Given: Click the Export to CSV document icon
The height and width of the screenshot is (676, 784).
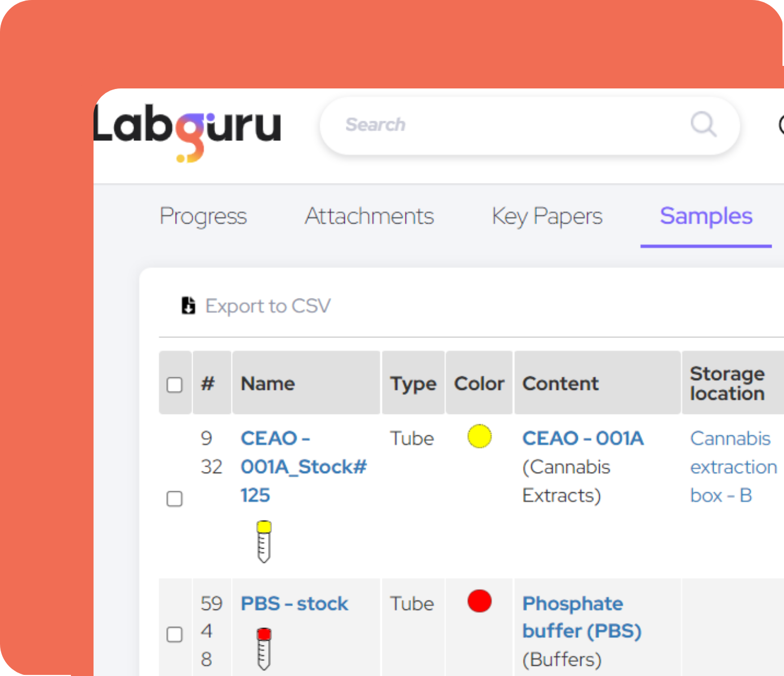Looking at the screenshot, I should [188, 305].
